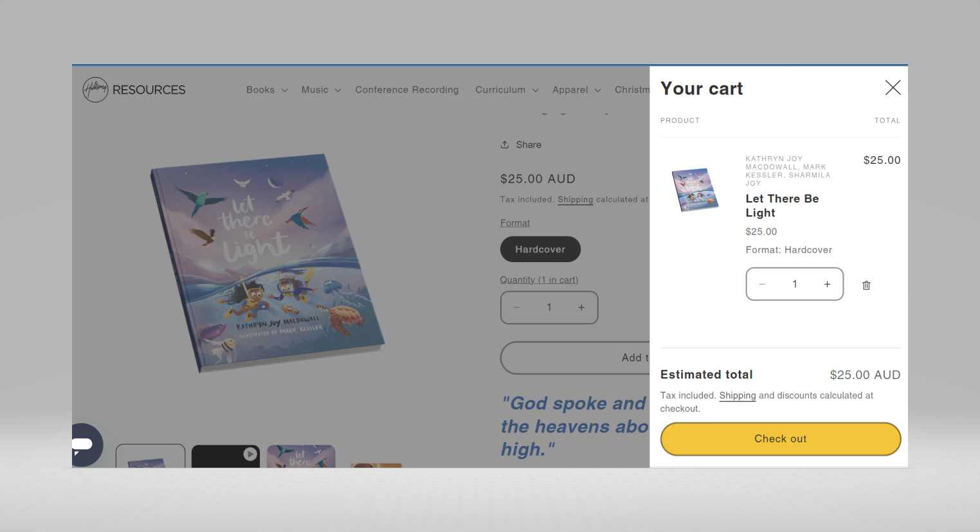This screenshot has width=980, height=532.
Task: Click the Hillsong Resources logo
Action: [134, 90]
